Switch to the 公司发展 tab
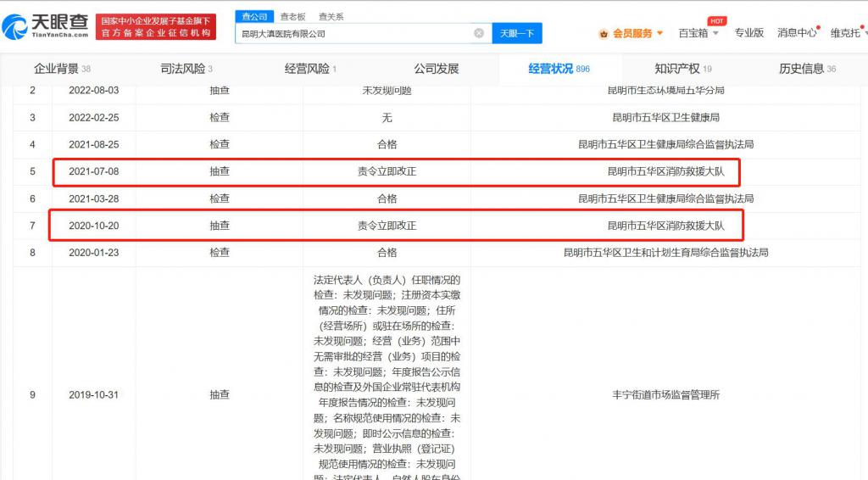This screenshot has width=868, height=480. 437,69
